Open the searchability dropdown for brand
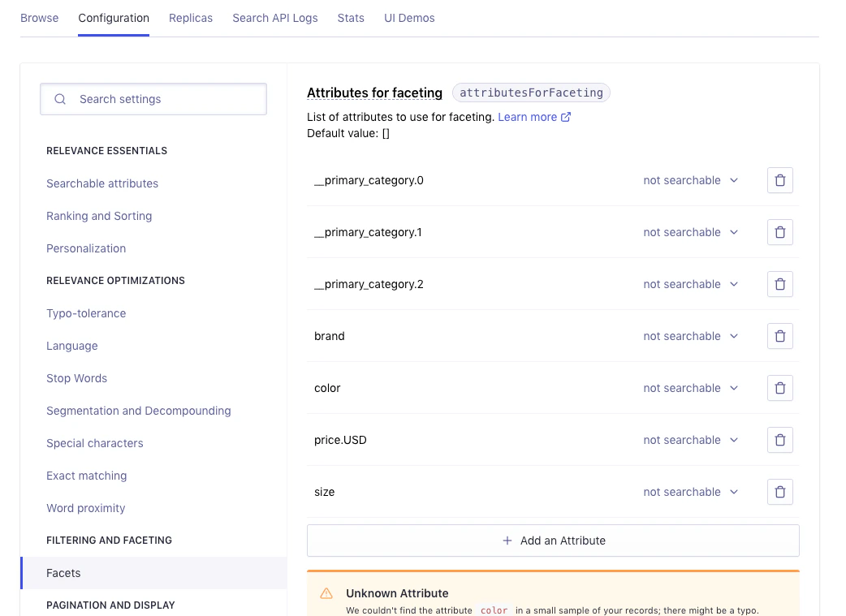The height and width of the screenshot is (616, 846). point(691,336)
